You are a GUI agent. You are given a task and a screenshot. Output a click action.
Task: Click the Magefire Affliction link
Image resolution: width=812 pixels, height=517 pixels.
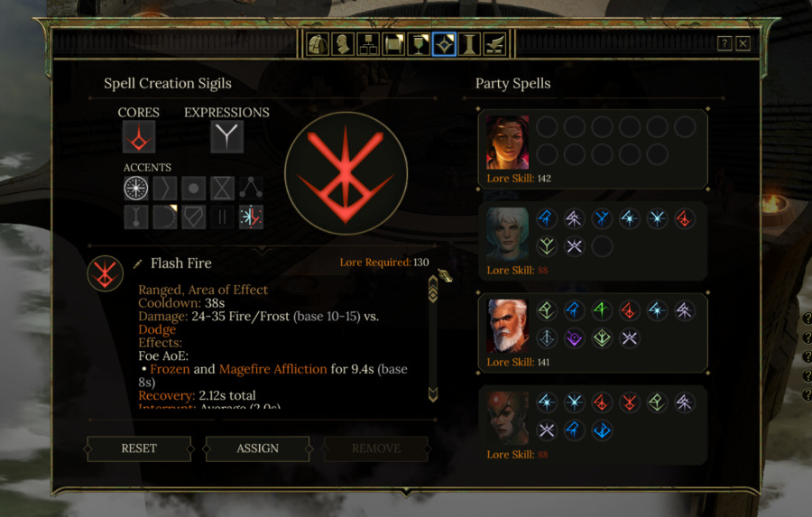[x=272, y=369]
